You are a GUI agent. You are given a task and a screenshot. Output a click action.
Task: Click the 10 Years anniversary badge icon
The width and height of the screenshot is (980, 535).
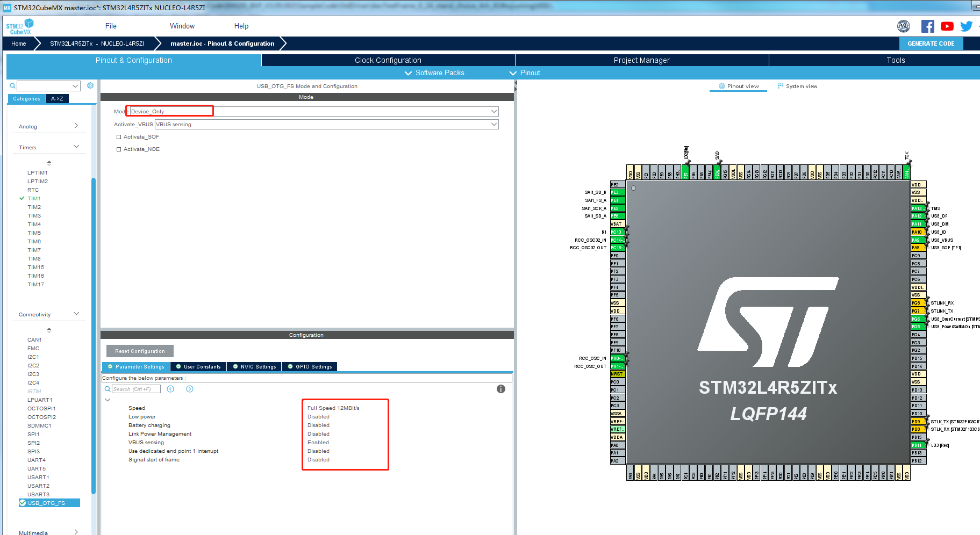point(904,26)
